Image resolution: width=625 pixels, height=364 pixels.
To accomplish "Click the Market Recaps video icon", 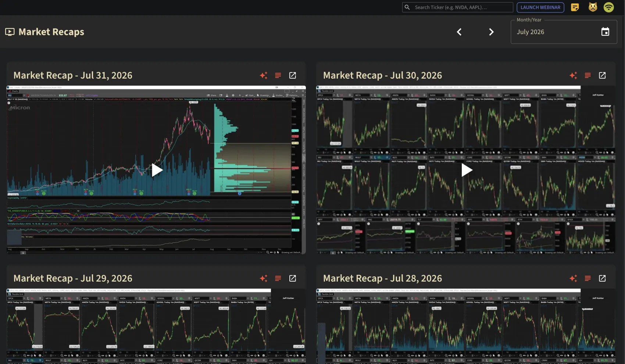I will [x=10, y=32].
